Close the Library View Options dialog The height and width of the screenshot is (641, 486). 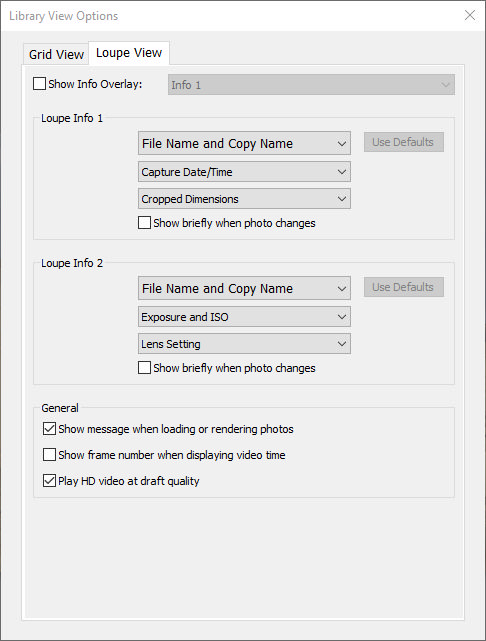(x=470, y=15)
